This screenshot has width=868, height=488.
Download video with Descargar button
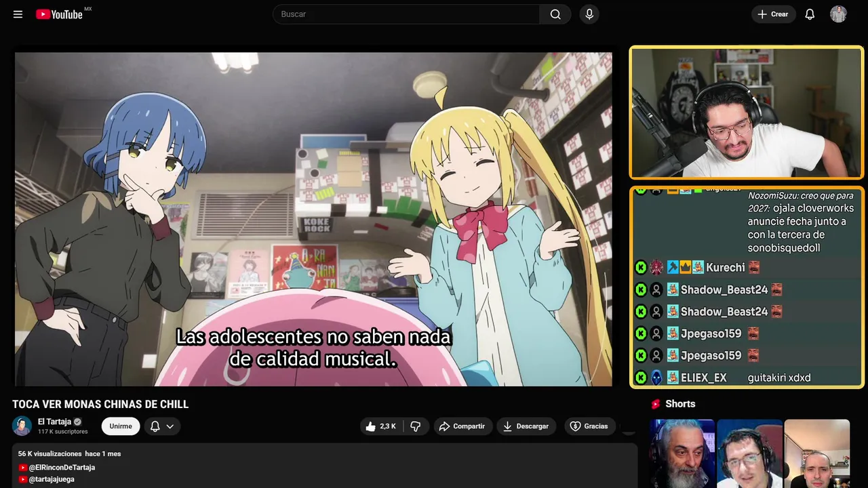coord(526,426)
